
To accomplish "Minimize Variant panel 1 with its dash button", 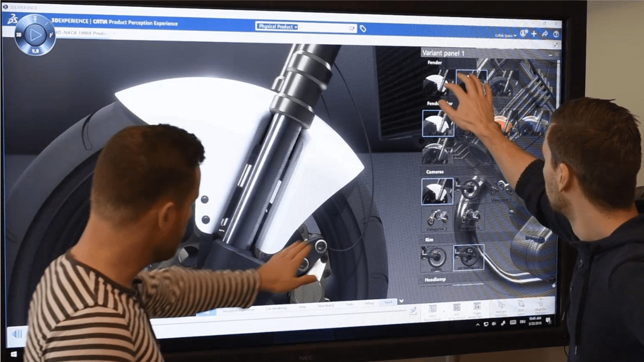I will tap(550, 55).
